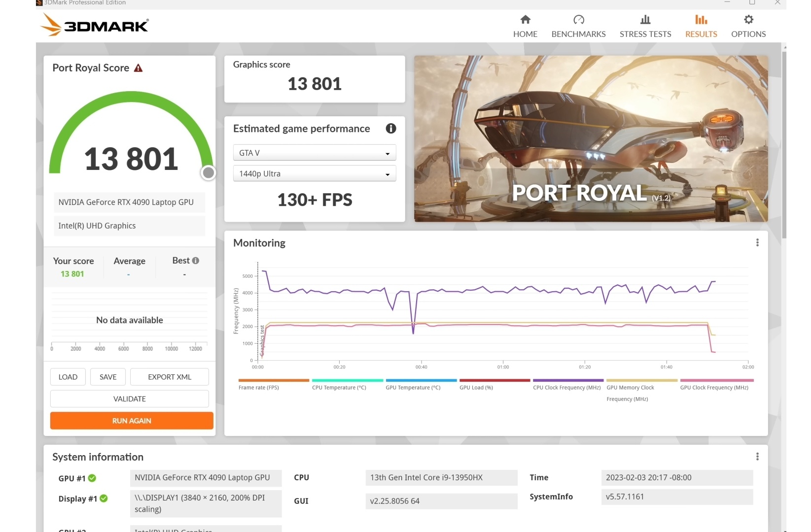Open the Benchmarks gauge icon
Image resolution: width=811 pixels, height=532 pixels.
click(x=578, y=20)
